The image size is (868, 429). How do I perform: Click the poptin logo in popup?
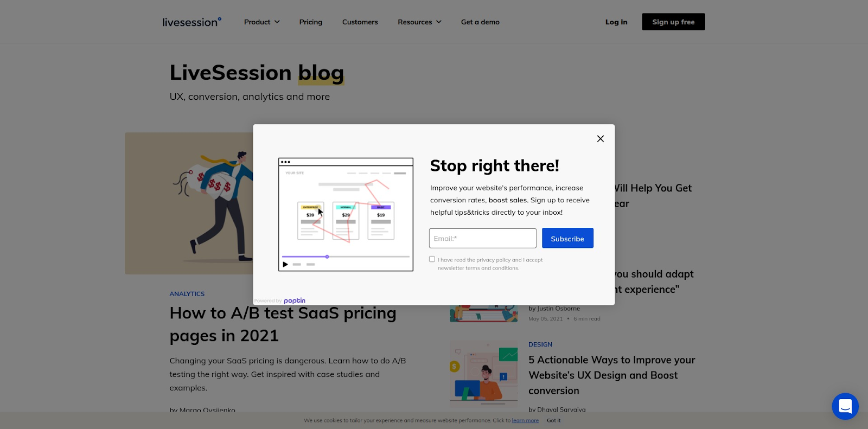pos(295,301)
